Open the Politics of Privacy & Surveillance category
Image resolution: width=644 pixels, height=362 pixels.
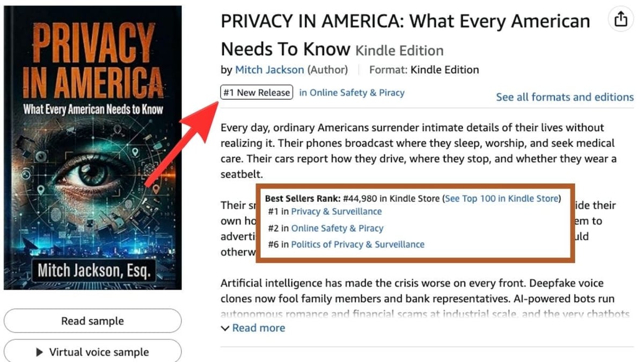tap(357, 244)
